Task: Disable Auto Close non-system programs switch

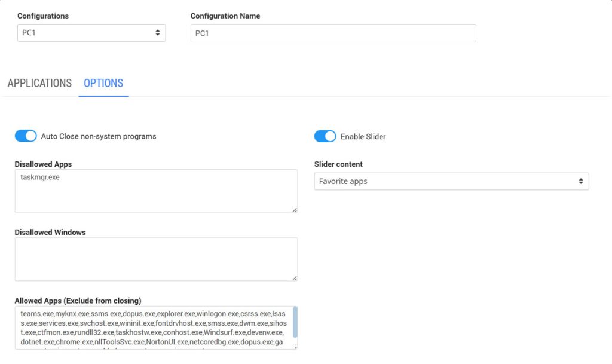Action: point(26,136)
